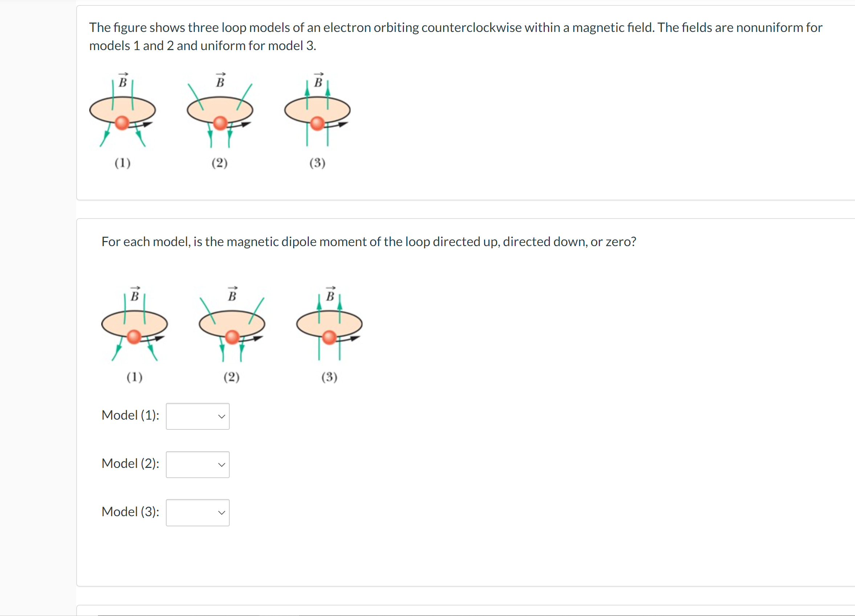Image resolution: width=855 pixels, height=616 pixels.
Task: Click the diagram labeled (2) in question figure
Action: point(232,325)
